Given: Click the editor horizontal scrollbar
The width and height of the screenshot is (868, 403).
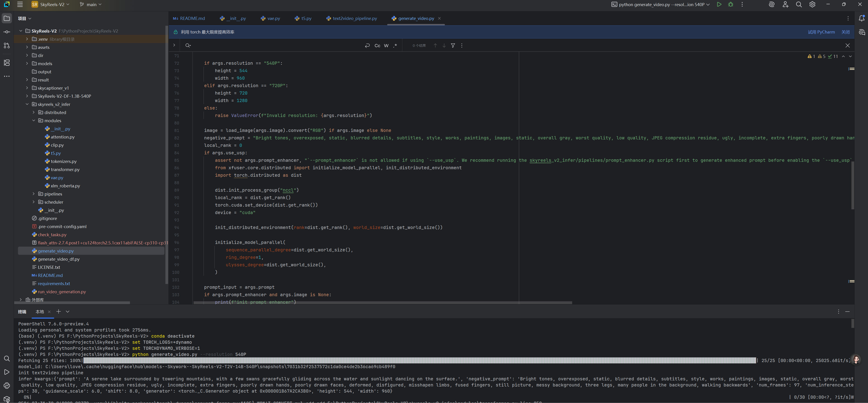Looking at the screenshot, I should [x=382, y=303].
